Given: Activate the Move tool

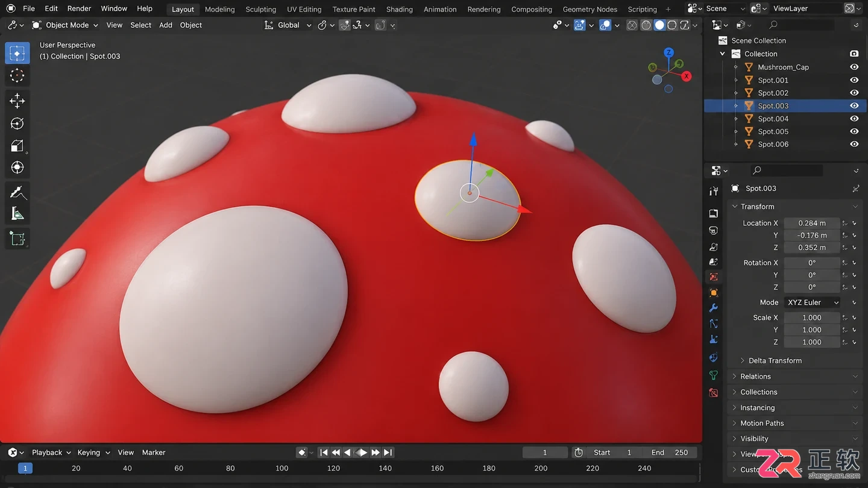Looking at the screenshot, I should [17, 101].
